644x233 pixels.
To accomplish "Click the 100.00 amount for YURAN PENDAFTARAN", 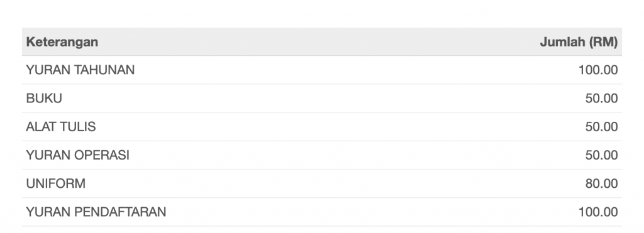I will click(598, 212).
